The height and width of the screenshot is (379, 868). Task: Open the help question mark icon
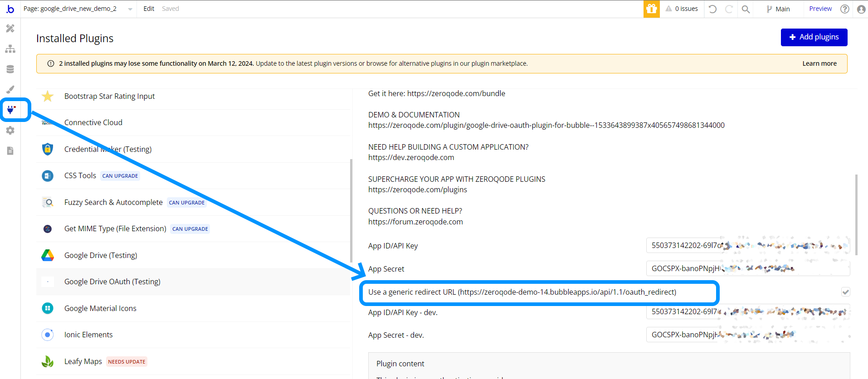[844, 9]
